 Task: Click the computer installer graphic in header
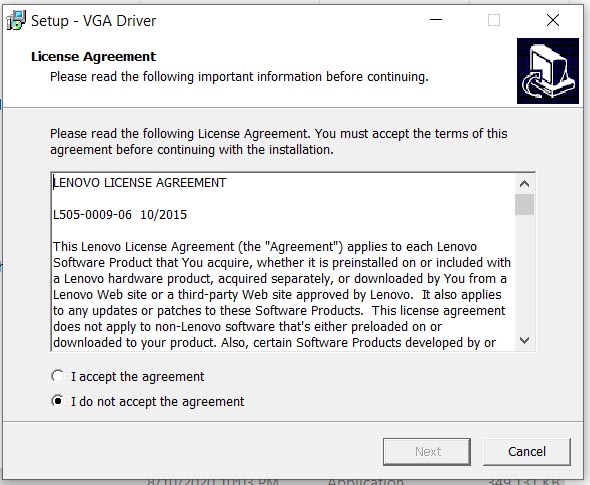[548, 71]
